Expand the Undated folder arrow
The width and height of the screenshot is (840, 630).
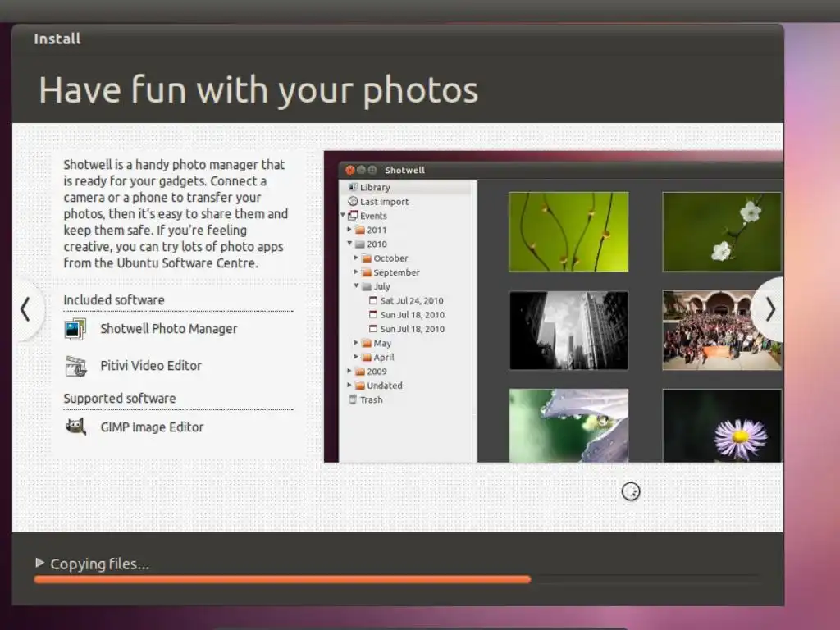[x=349, y=385]
